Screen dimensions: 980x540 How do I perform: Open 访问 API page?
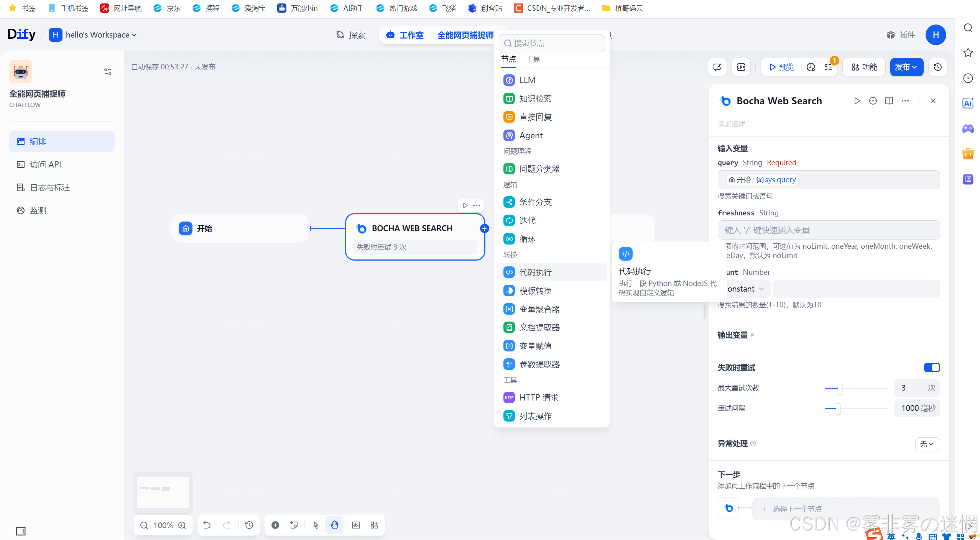pyautogui.click(x=62, y=164)
